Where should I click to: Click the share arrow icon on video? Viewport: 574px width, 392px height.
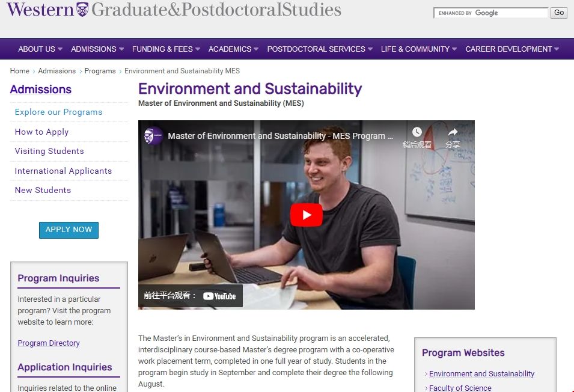(453, 133)
